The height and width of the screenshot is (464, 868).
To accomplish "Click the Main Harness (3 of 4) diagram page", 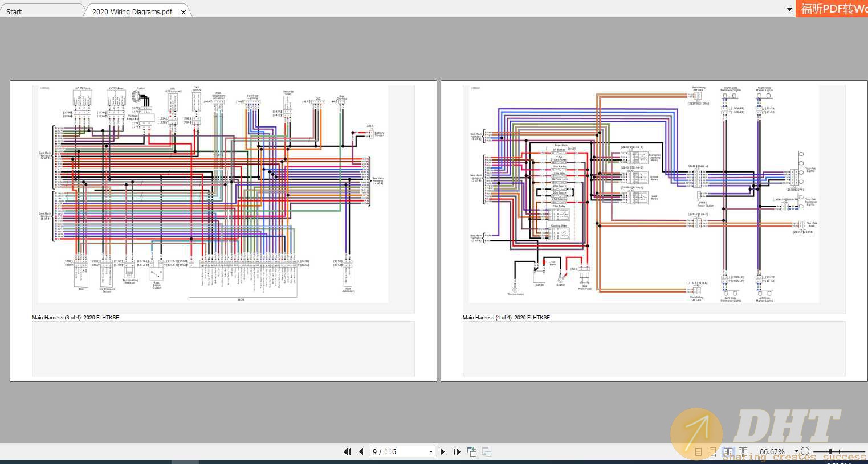I will 223,231.
